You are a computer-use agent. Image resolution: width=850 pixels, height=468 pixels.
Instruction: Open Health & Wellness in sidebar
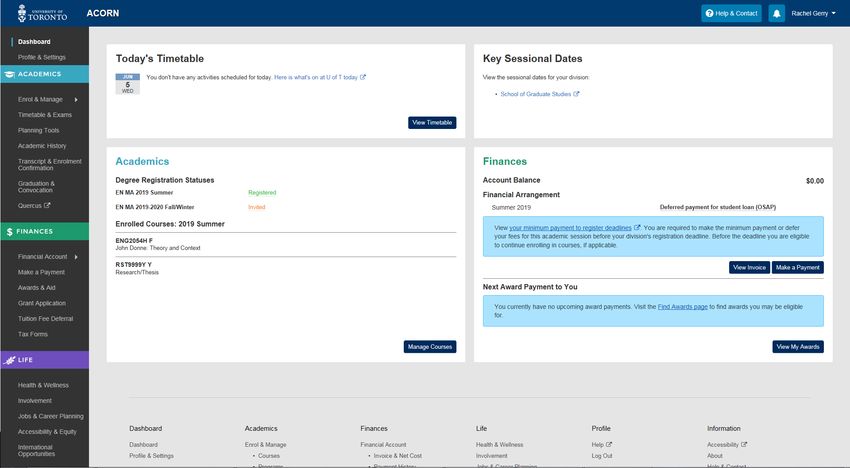point(43,386)
